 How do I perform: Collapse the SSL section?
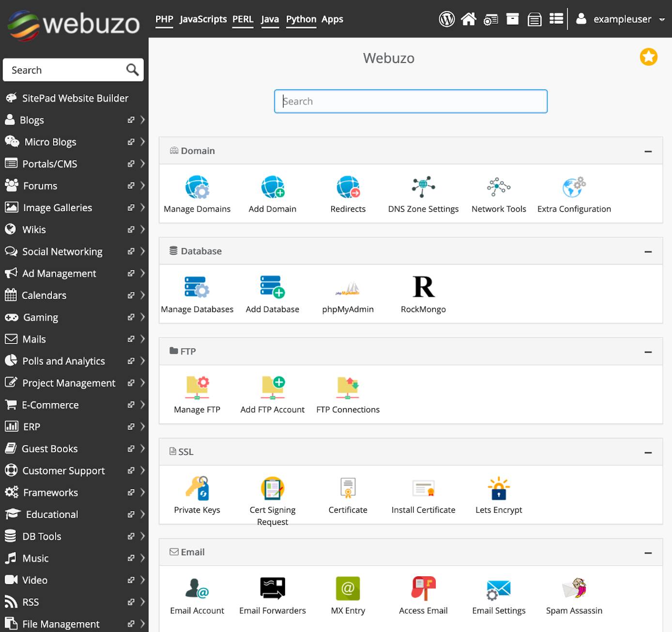648,452
